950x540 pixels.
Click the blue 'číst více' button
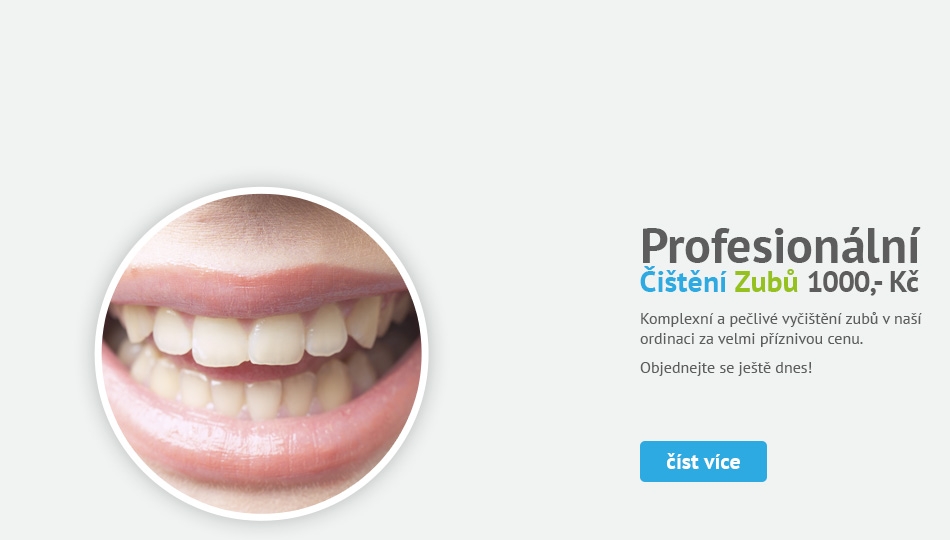(703, 461)
